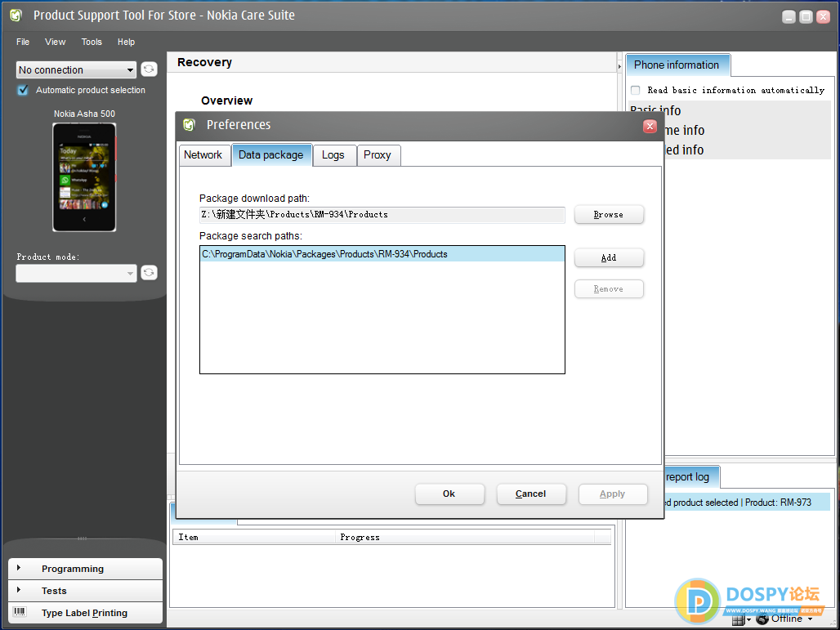Click the Progress column header
The height and width of the screenshot is (630, 840).
coord(465,537)
